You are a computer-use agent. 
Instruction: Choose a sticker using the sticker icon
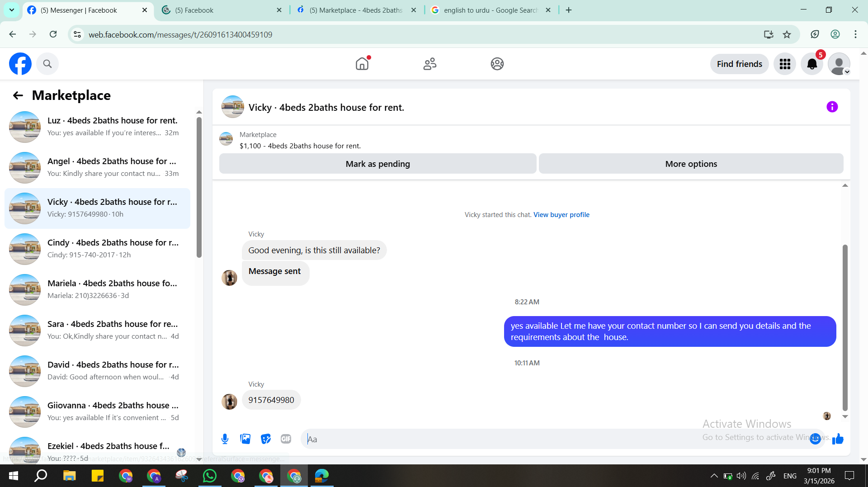(x=266, y=439)
